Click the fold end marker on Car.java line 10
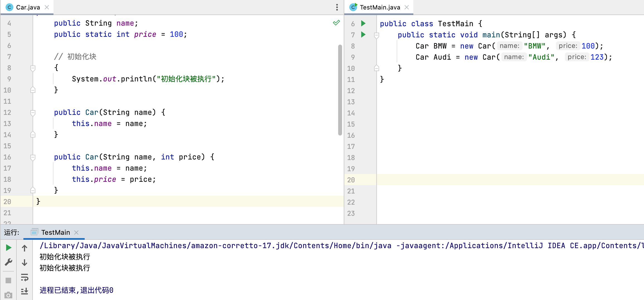Screen dimensions: 644x300 click(33, 90)
